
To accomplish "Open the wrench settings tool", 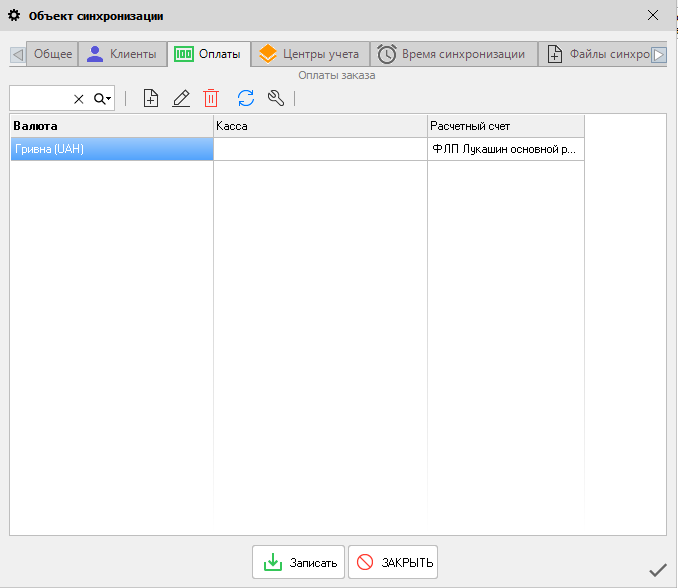I will pyautogui.click(x=276, y=98).
